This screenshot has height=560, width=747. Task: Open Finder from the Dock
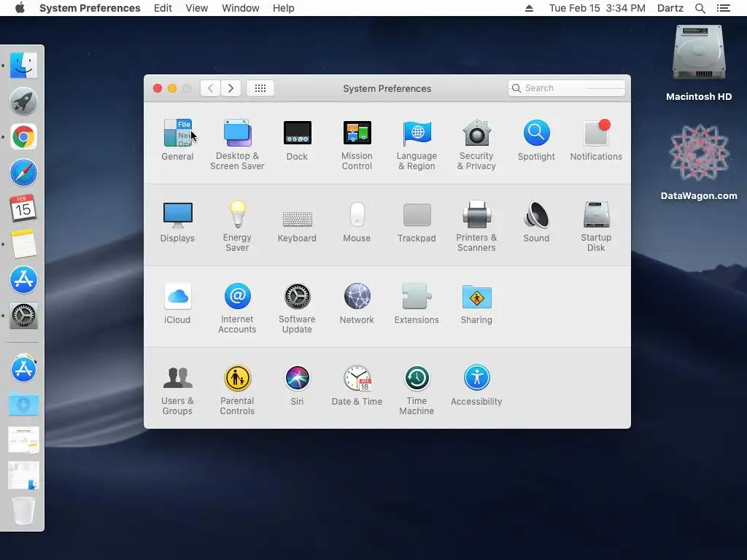coord(23,65)
